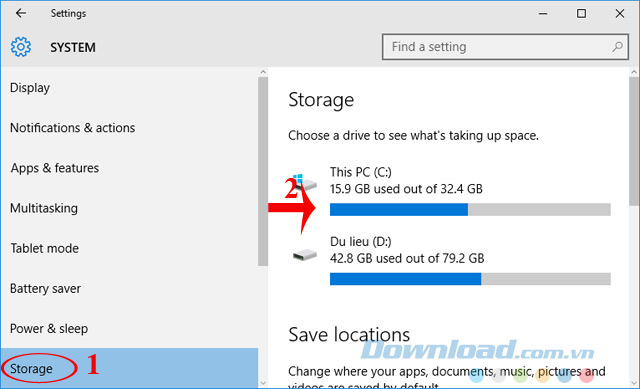Open Notifications & actions
640x389 pixels.
(73, 128)
